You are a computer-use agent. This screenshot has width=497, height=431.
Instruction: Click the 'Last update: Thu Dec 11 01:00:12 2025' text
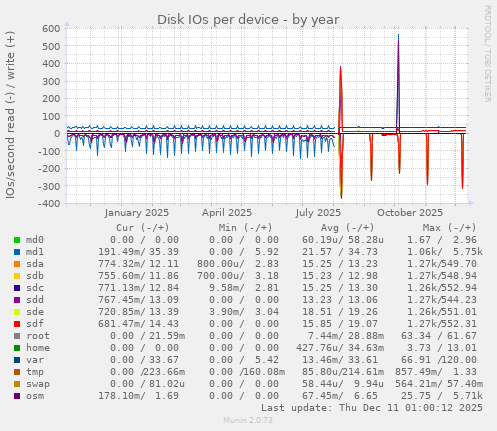372,408
